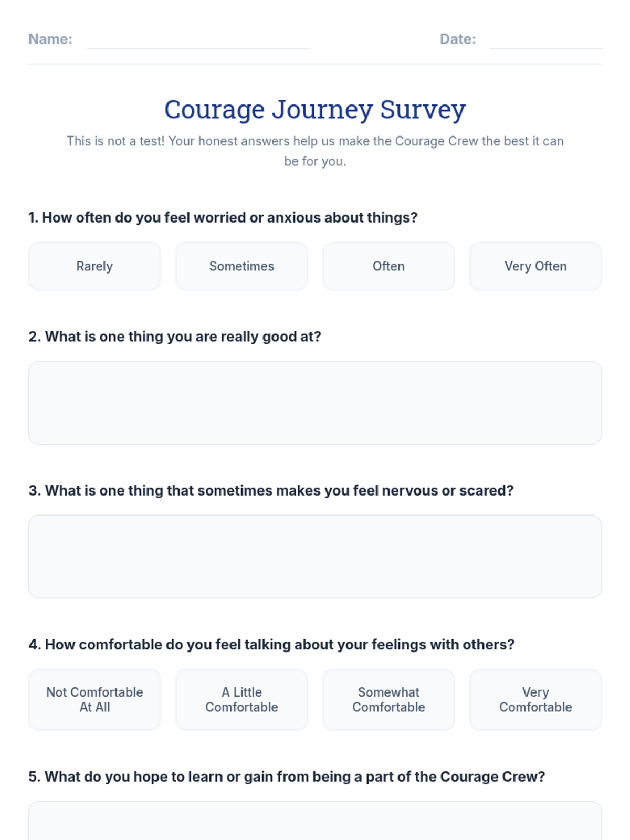Focus the nervous or scared answer box

click(x=315, y=556)
